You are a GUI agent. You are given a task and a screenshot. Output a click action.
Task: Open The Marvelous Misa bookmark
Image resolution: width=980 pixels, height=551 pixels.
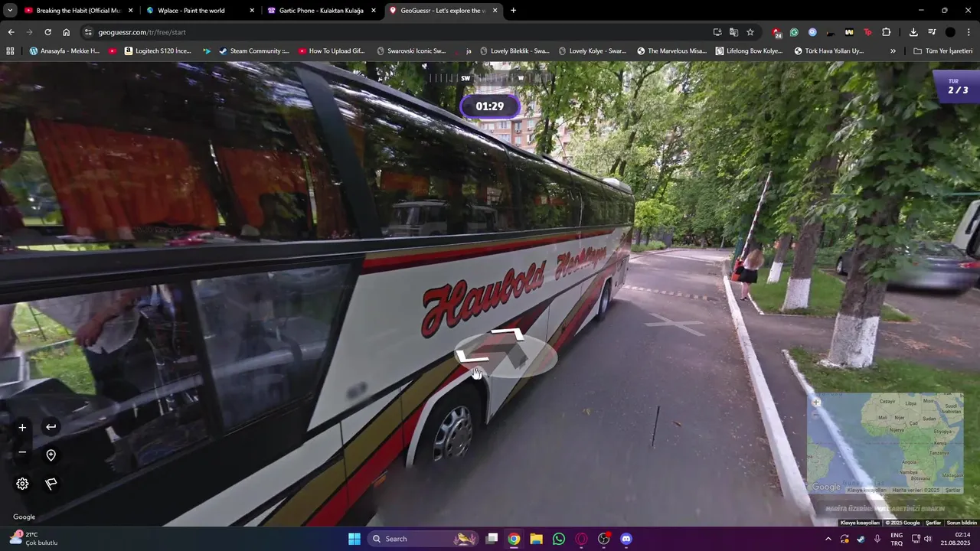671,51
